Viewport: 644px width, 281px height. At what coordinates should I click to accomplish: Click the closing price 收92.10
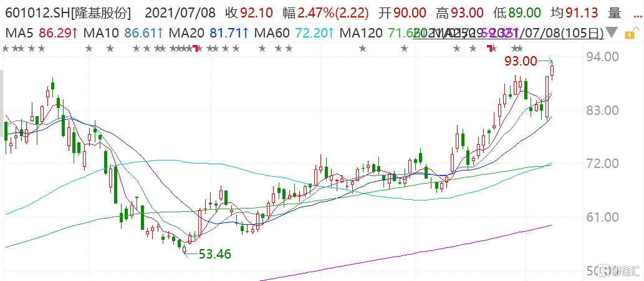249,13
